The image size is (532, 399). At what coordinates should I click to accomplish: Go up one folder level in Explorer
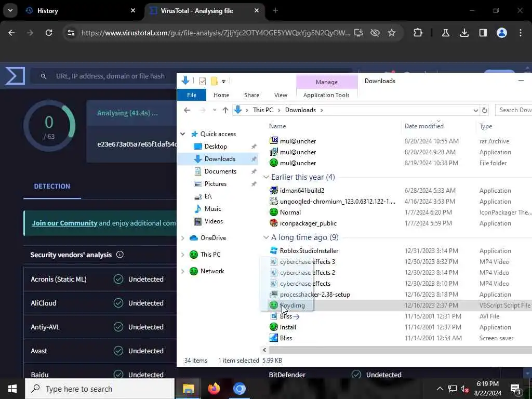pyautogui.click(x=225, y=110)
